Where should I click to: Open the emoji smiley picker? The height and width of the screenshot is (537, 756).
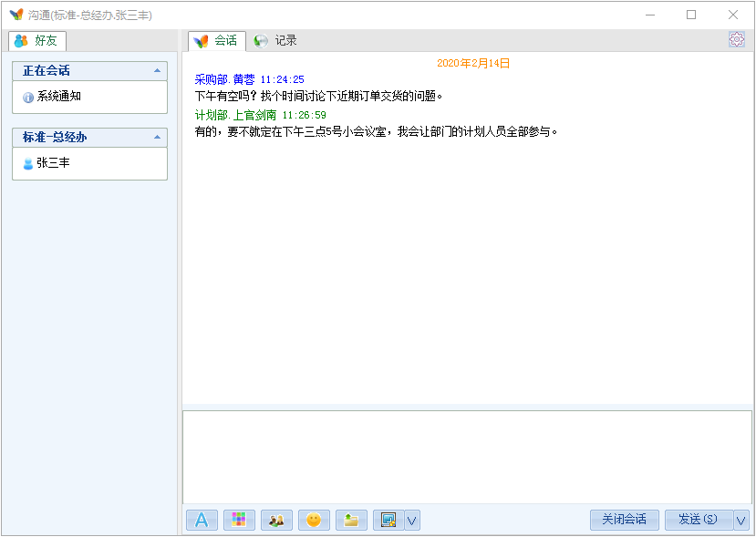[x=314, y=520]
